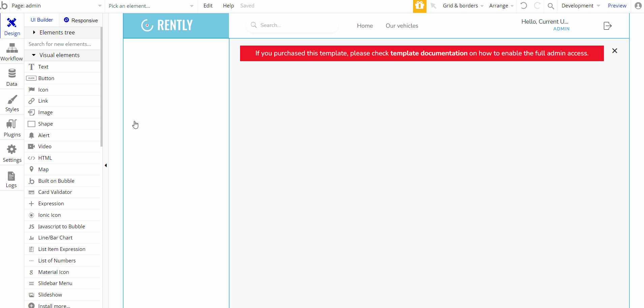Click the gift icon in top bar
644x308 pixels.
(419, 6)
